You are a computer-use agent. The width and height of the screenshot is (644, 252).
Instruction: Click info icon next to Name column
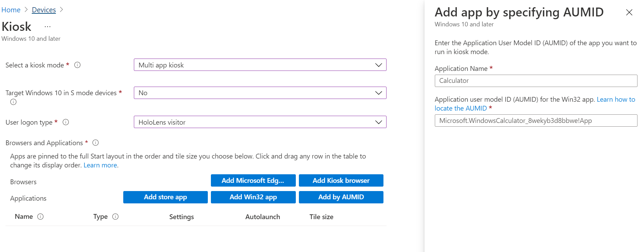(x=40, y=217)
